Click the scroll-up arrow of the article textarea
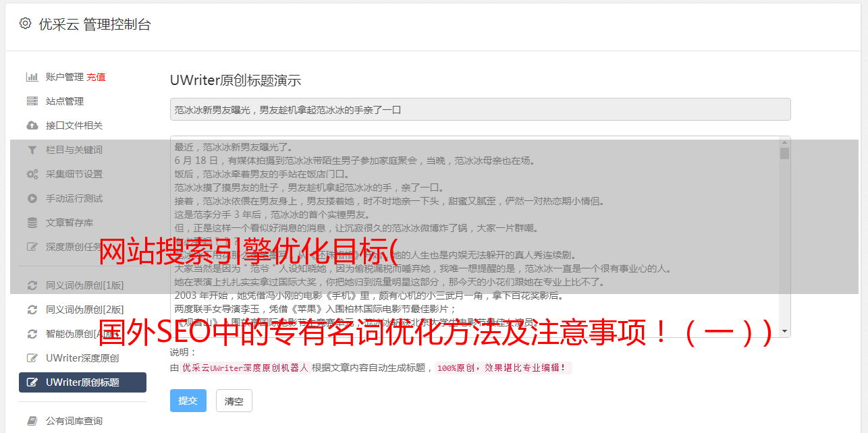The height and width of the screenshot is (433, 868). point(784,142)
